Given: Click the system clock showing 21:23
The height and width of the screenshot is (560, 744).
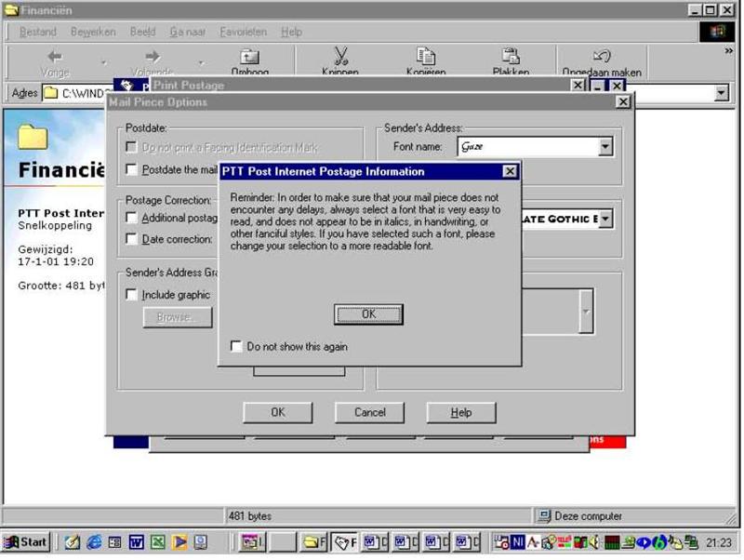Looking at the screenshot, I should click(x=718, y=542).
